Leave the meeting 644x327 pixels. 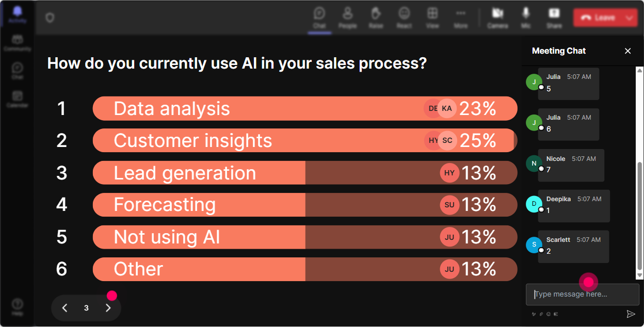coord(598,18)
